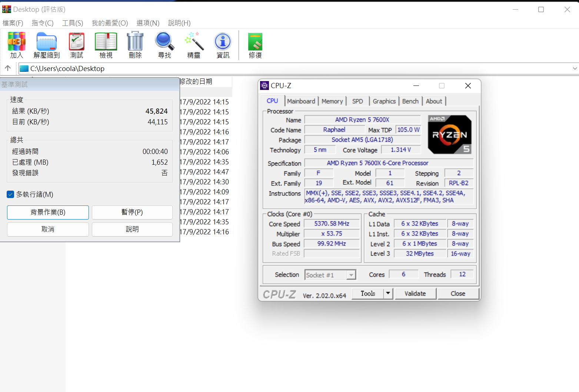
Task: Click the 1,652 processed MB value
Action: (160, 162)
